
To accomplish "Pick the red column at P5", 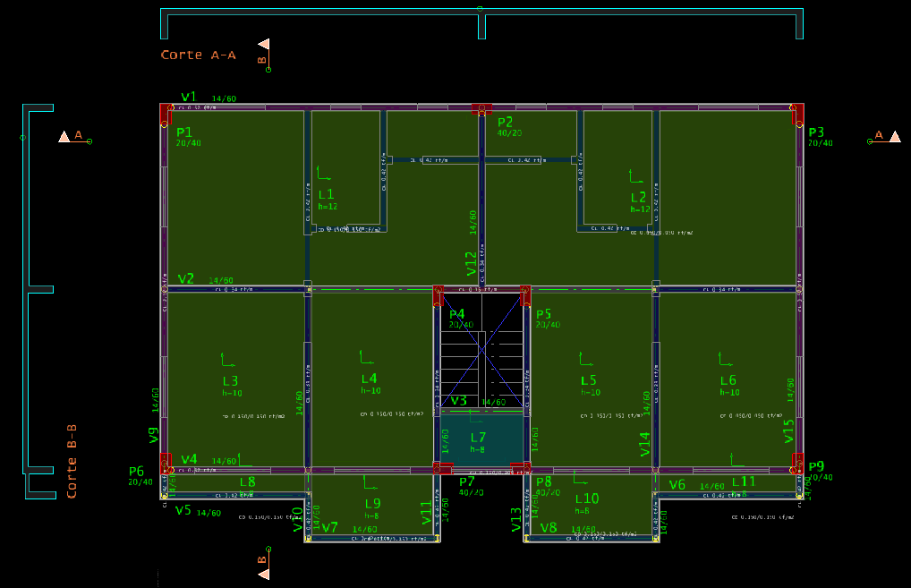I will 526,295.
